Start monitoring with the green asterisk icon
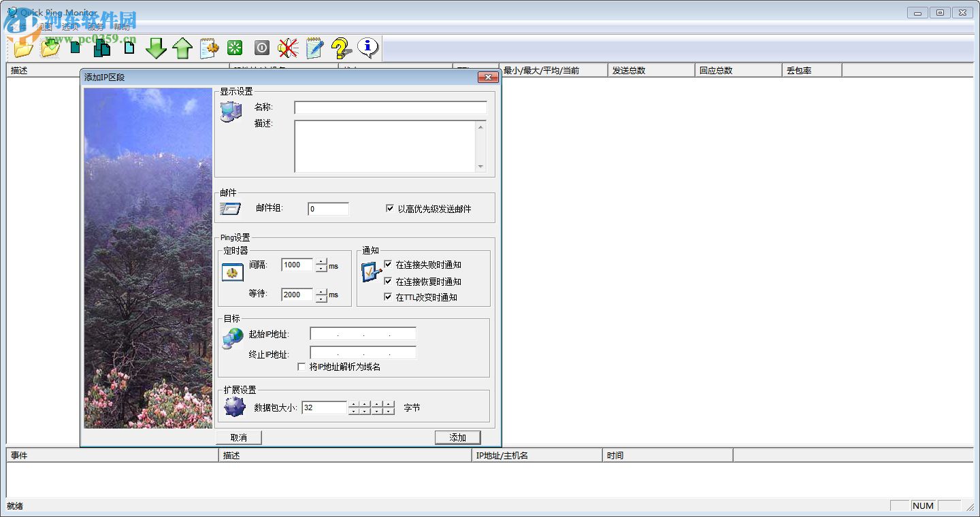 pos(234,47)
